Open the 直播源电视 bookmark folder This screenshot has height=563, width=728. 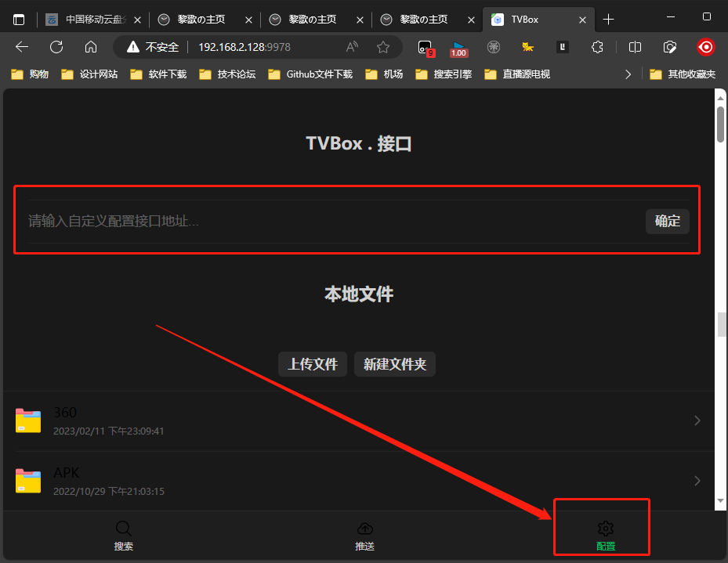[517, 74]
